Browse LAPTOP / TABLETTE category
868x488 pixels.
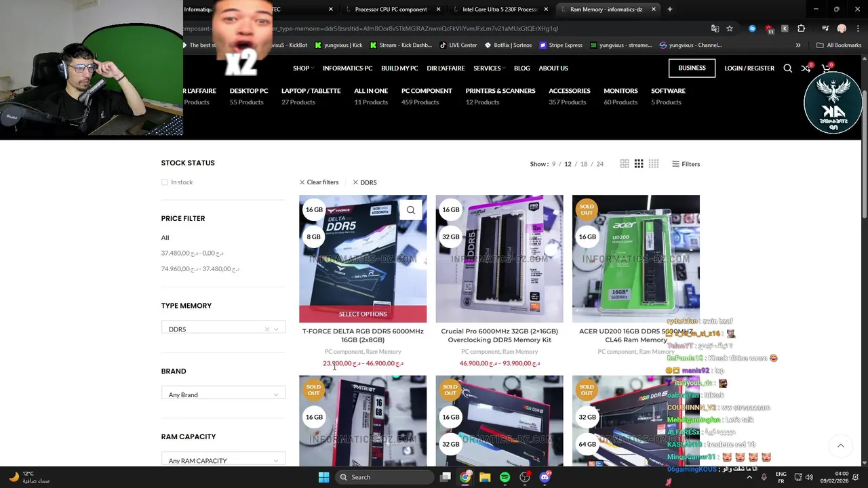pos(311,91)
